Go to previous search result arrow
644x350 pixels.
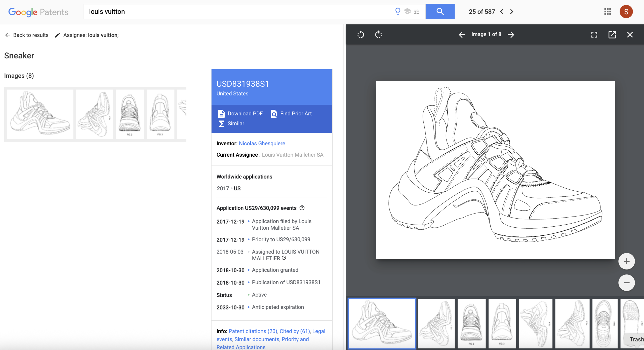pos(502,12)
